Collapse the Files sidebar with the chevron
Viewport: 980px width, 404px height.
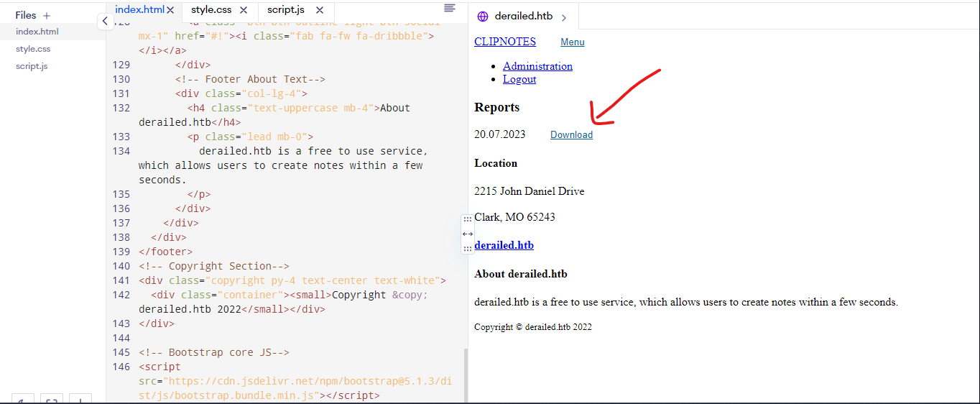106,22
